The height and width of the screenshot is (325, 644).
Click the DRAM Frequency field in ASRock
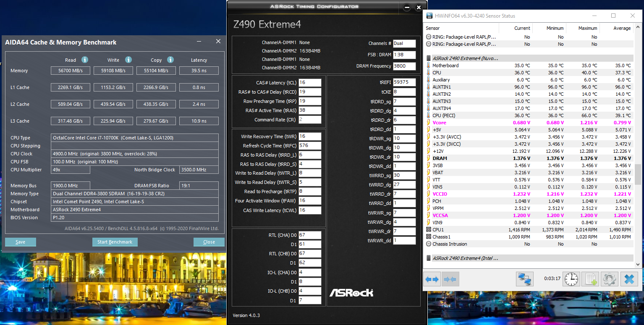tap(404, 66)
